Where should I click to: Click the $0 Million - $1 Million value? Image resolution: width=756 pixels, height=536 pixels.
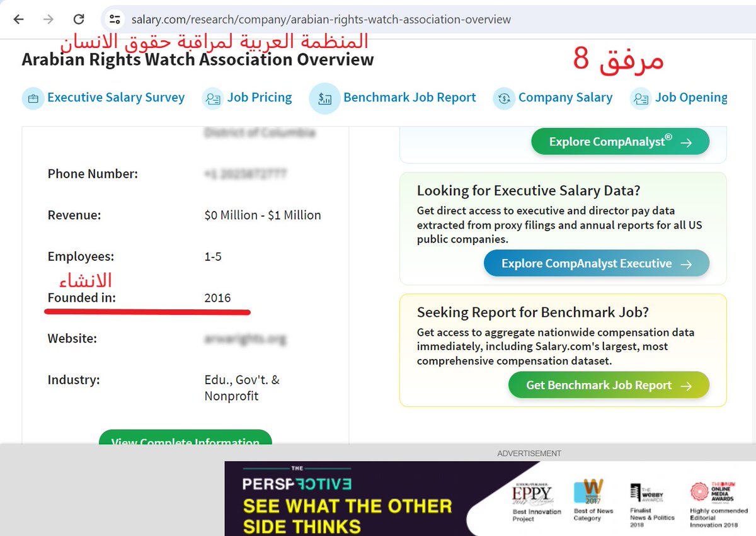[263, 215]
